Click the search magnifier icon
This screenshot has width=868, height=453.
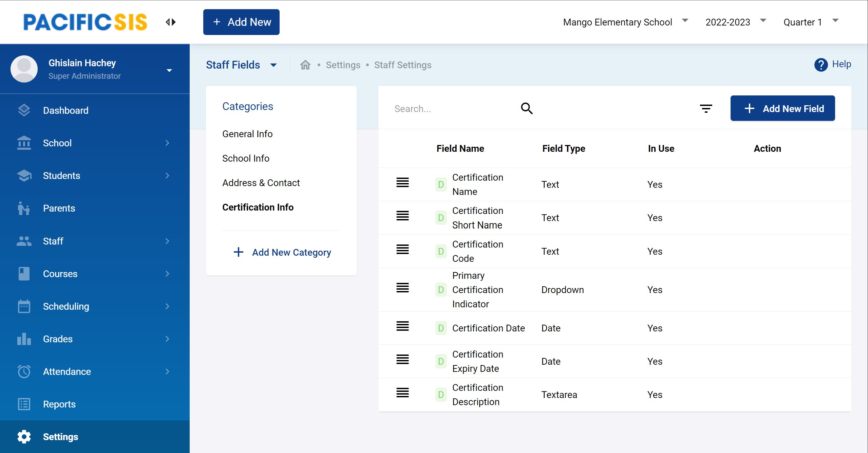[527, 108]
